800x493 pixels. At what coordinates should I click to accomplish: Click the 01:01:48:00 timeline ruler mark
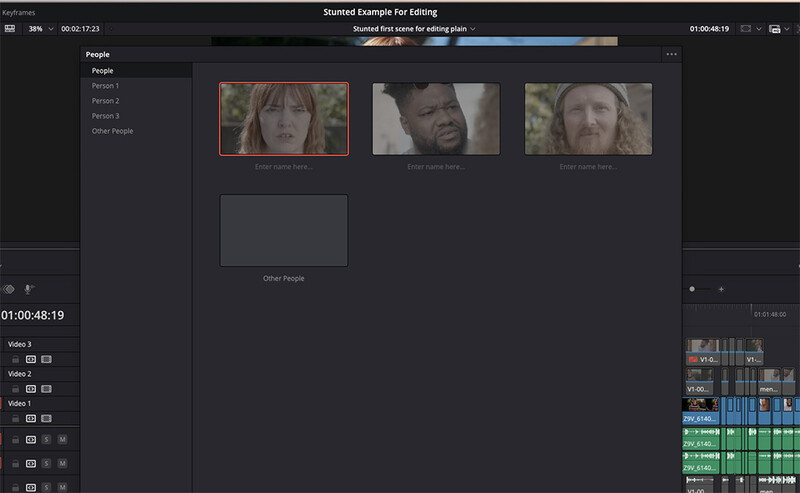click(770, 314)
